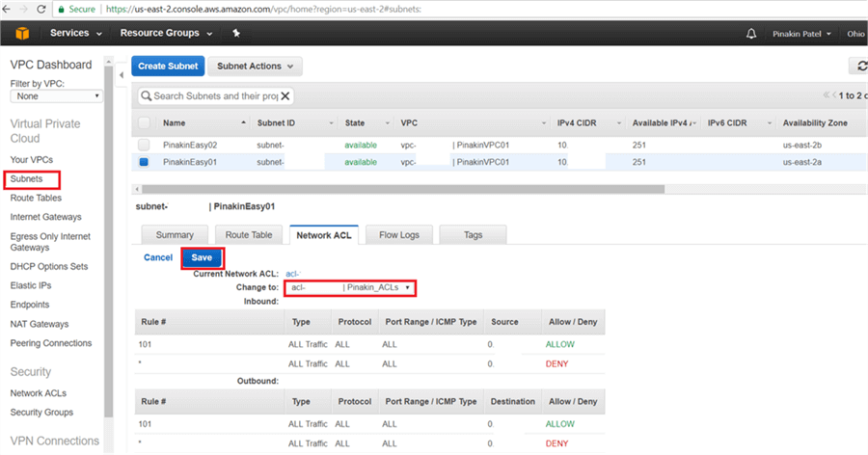
Task: Open Endpoints in the sidebar
Action: pyautogui.click(x=29, y=305)
